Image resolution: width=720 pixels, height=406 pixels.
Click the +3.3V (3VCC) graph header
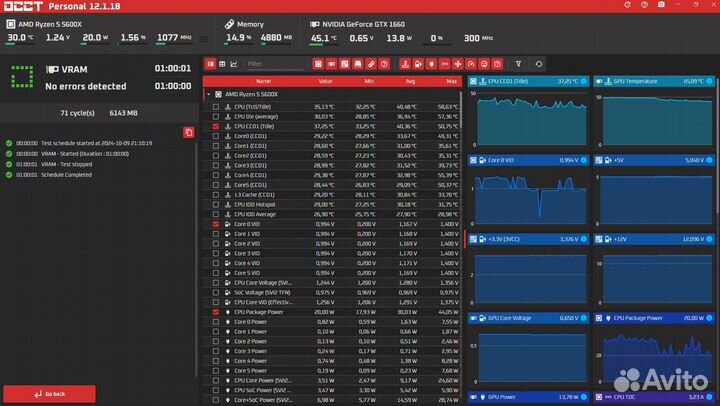pos(528,239)
